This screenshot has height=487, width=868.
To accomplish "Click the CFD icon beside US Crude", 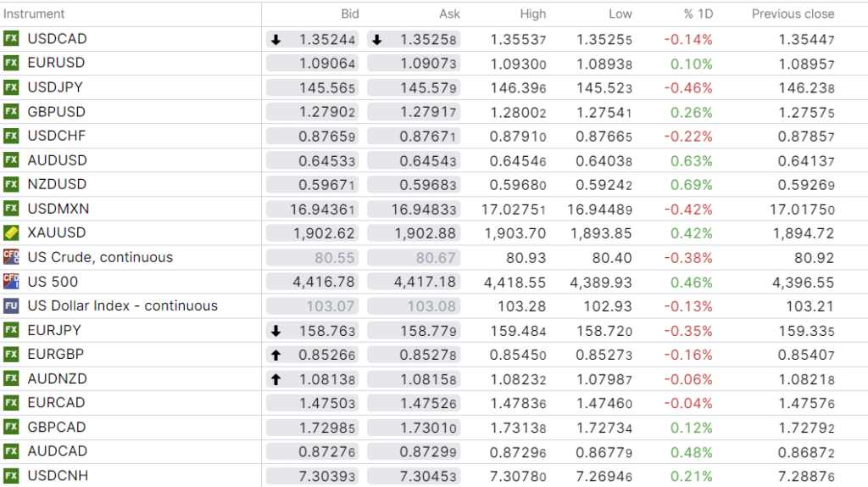I will [x=11, y=257].
